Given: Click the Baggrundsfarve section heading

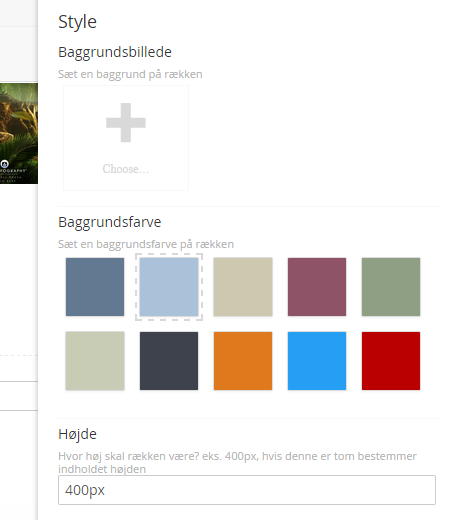Looking at the screenshot, I should 110,222.
